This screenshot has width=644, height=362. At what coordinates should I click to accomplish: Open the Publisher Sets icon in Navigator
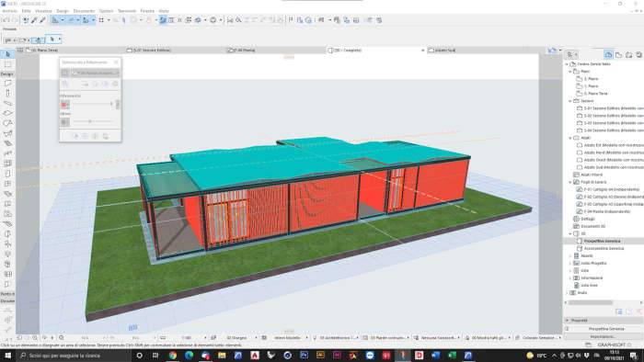(639, 54)
